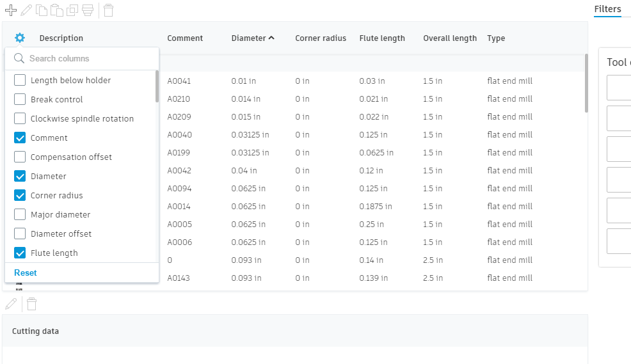Click the add new tool plus icon

[x=11, y=10]
